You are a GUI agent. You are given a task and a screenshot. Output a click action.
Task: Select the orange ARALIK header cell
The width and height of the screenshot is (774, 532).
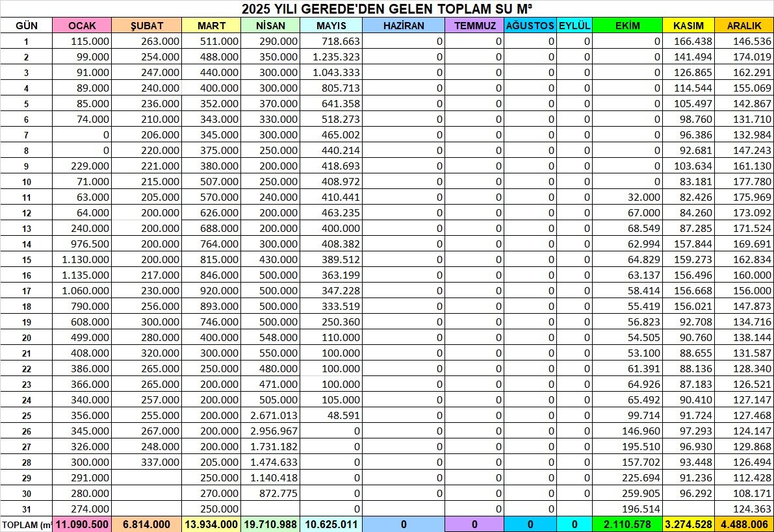tap(744, 26)
